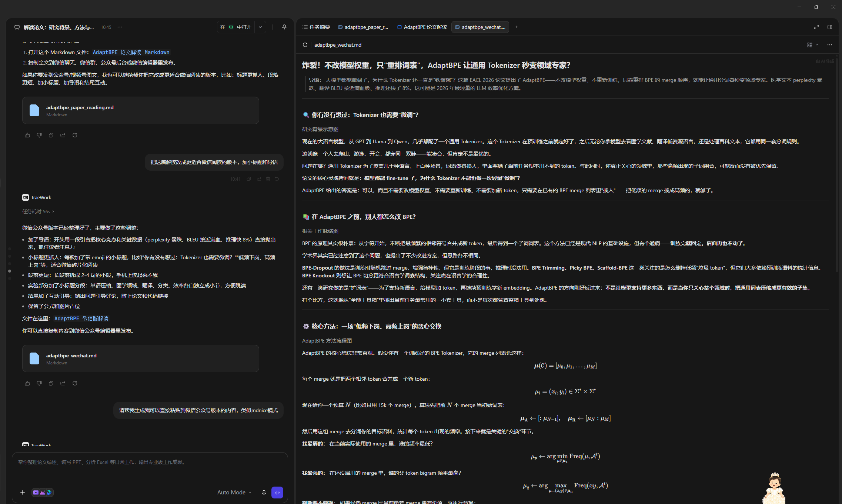
Task: Like the reply above the adaptbpe_paper_reading.md actions row
Action: click(27, 135)
